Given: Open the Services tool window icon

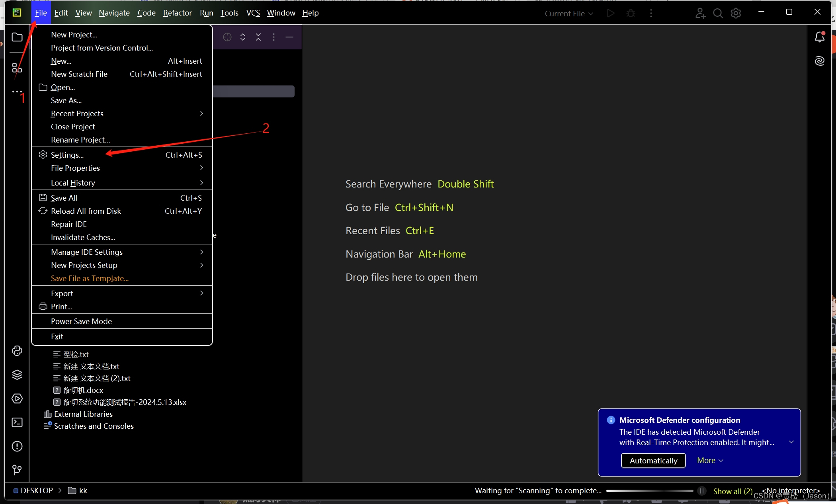Looking at the screenshot, I should [17, 399].
